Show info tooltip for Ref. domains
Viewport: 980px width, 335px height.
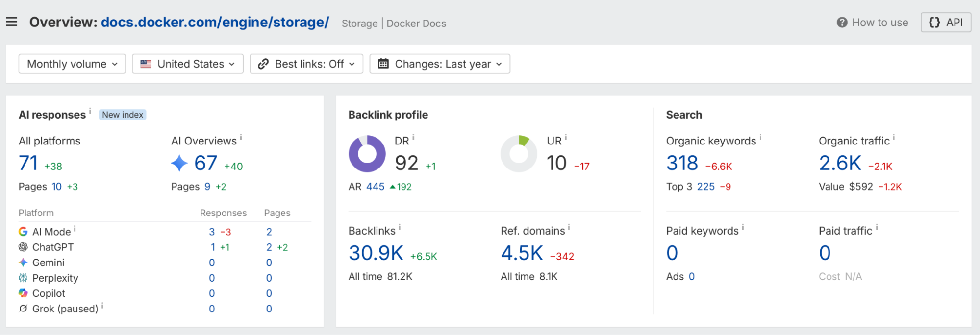coord(569,227)
